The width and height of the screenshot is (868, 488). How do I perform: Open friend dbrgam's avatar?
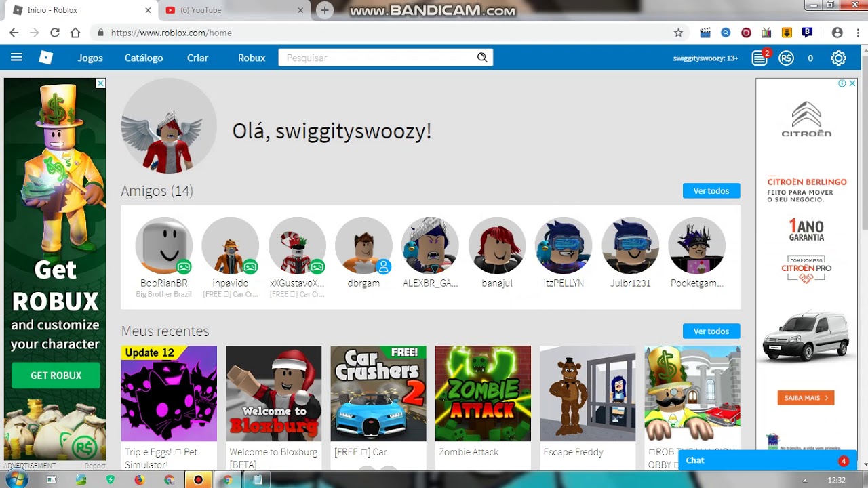363,245
